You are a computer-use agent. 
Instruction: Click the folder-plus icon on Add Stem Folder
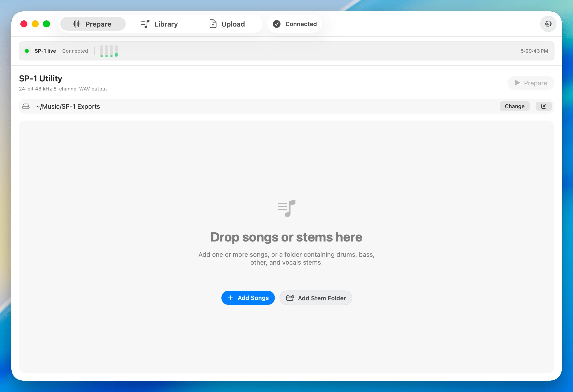point(290,298)
